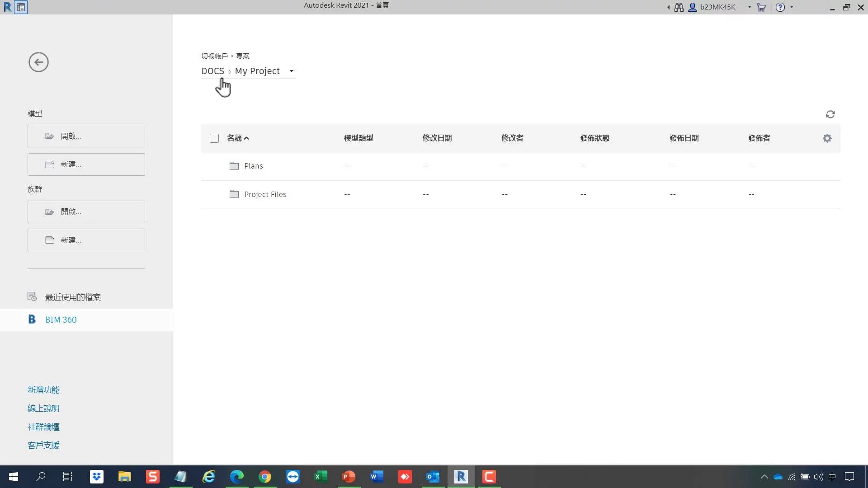
Task: Select the BIM 360 tab in sidebar
Action: click(61, 320)
